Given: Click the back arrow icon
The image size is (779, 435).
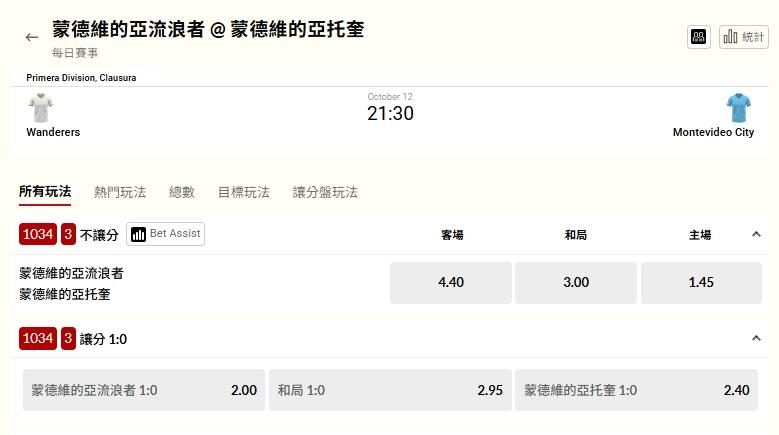Looking at the screenshot, I should 32,37.
